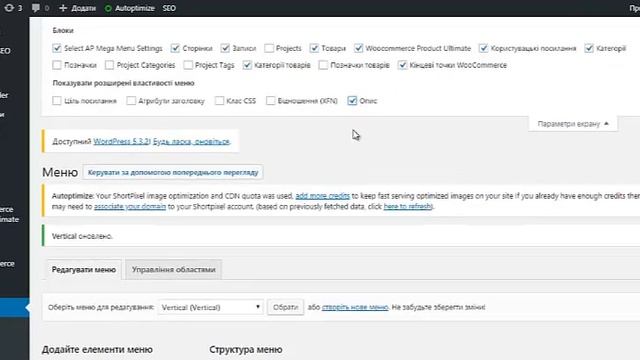Click the Будь ласка, оновіться link
The height and width of the screenshot is (360, 640).
pos(191,141)
